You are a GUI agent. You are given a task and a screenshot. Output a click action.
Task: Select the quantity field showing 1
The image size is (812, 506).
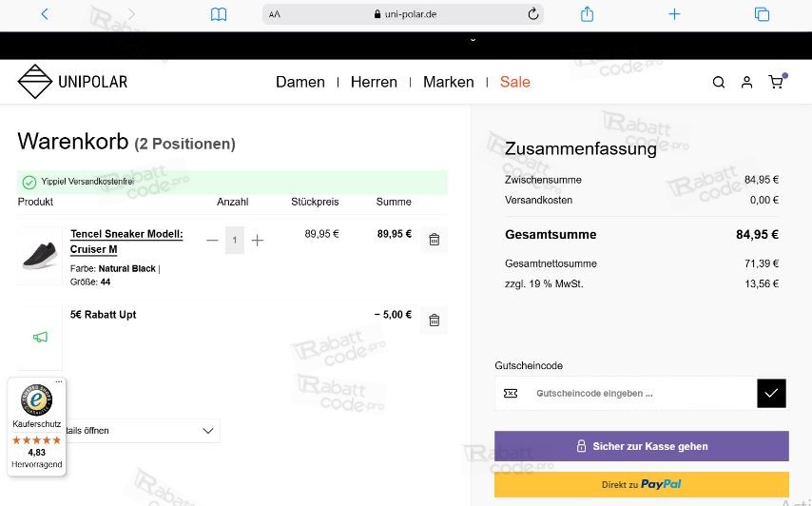coord(235,241)
